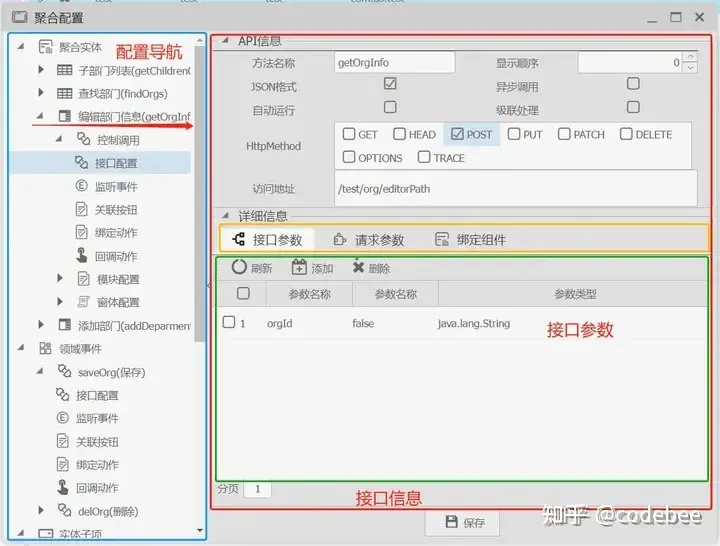Expand the 子部门列表(getChildren node

(x=41, y=69)
